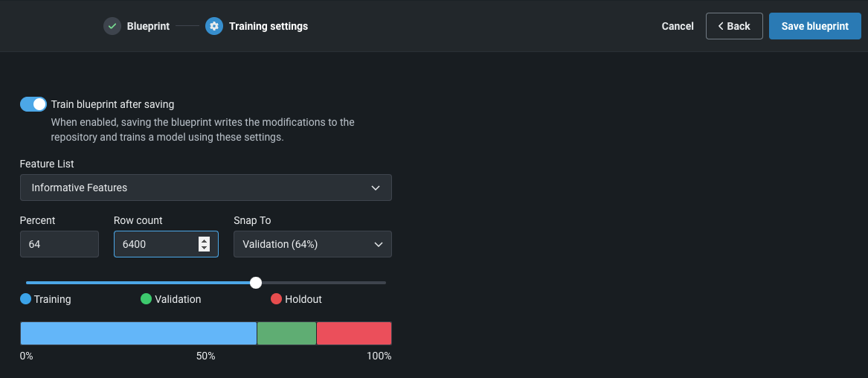Click the Training settings gear icon
This screenshot has height=378, width=868.
[214, 26]
